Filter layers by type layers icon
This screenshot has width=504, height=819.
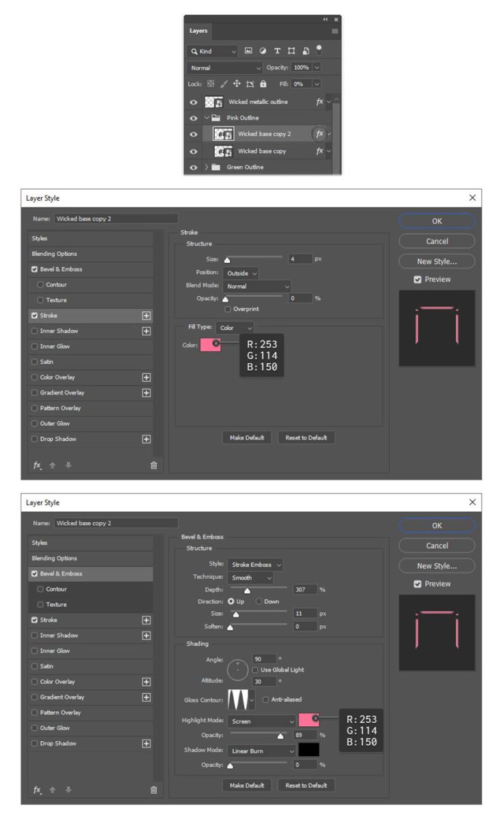pyautogui.click(x=277, y=51)
